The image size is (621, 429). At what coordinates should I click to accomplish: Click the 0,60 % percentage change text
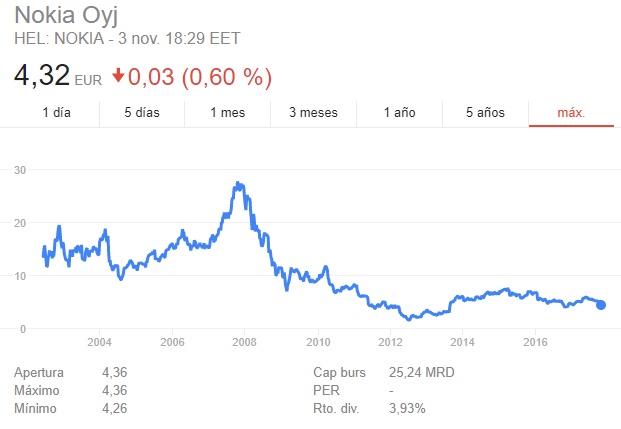coord(234,76)
